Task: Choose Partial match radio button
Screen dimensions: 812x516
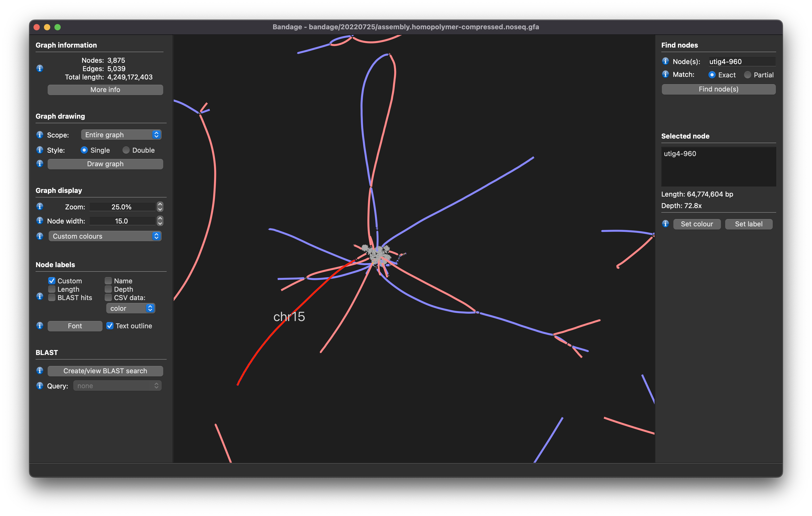Action: point(747,75)
